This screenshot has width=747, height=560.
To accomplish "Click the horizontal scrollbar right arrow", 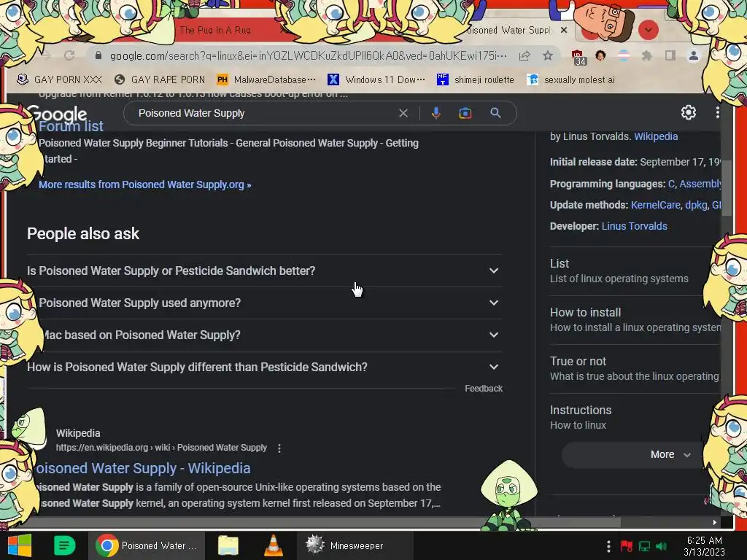I will [x=715, y=522].
